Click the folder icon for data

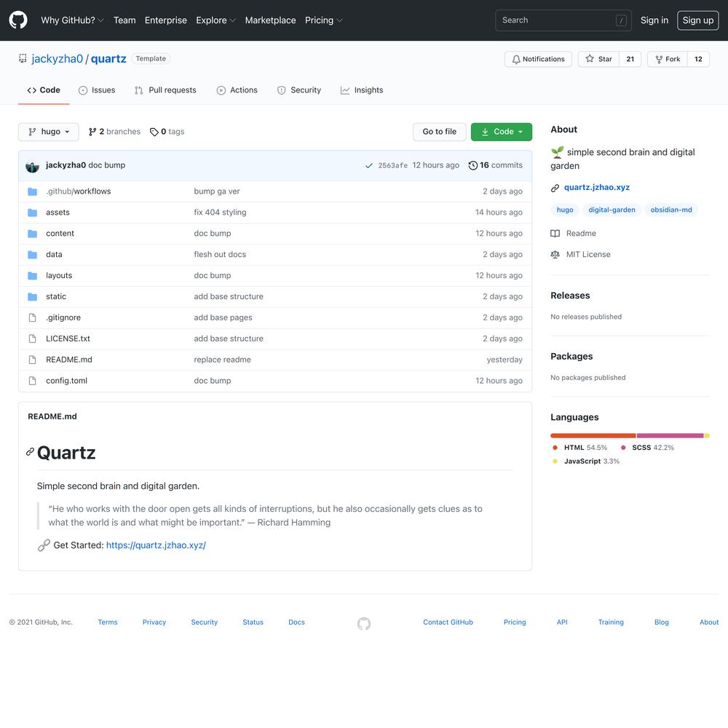(32, 254)
